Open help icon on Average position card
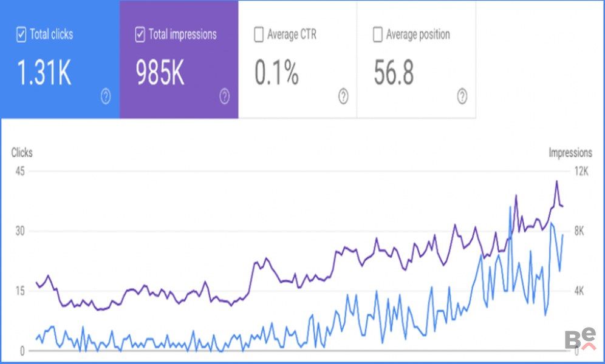Screen dimensions: 605x364 462,96
